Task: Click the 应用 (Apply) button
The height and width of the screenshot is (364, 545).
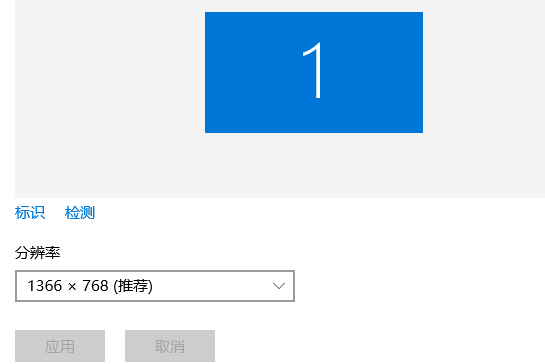Action: pyautogui.click(x=60, y=346)
